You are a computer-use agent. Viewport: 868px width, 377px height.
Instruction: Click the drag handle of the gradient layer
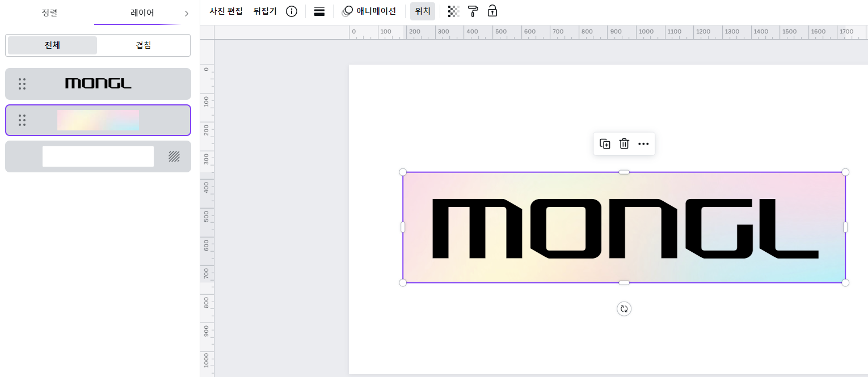tap(22, 120)
